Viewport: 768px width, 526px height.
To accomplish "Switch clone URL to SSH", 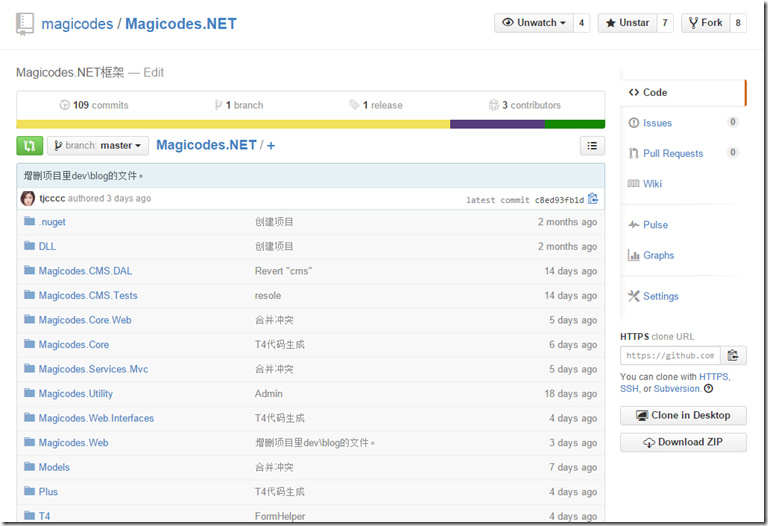I will tap(629, 389).
